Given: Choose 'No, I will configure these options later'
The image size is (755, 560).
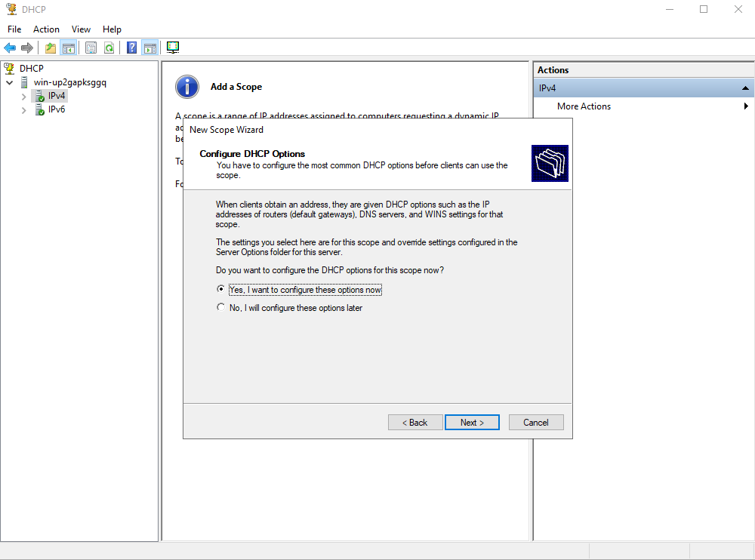Looking at the screenshot, I should pos(220,308).
